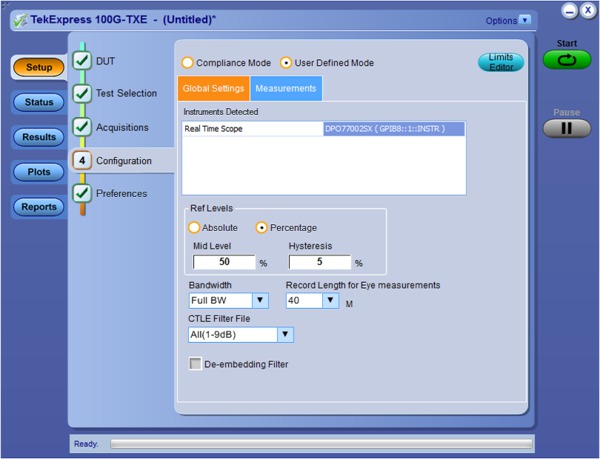The width and height of the screenshot is (600, 459).
Task: Select Compliance Mode radio button
Action: [187, 62]
